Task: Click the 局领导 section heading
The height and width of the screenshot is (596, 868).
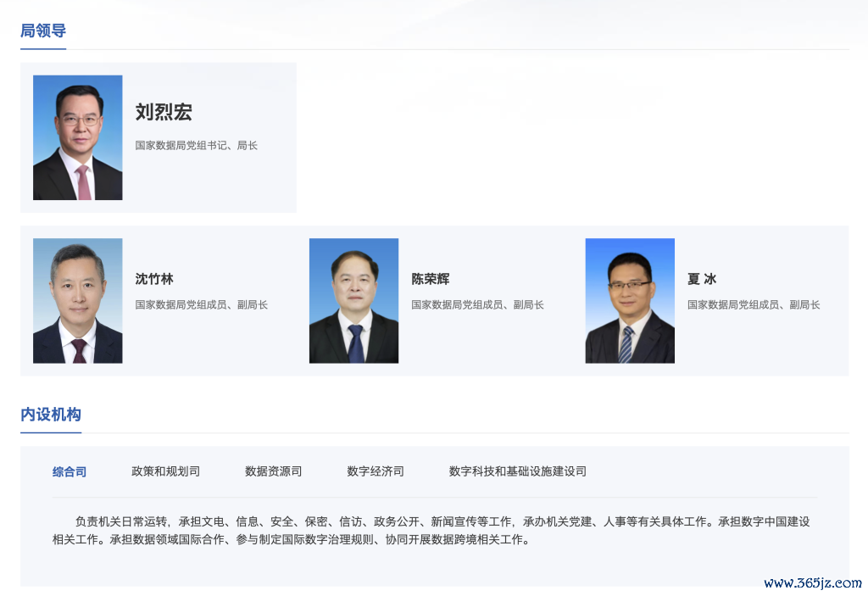Action: point(43,31)
